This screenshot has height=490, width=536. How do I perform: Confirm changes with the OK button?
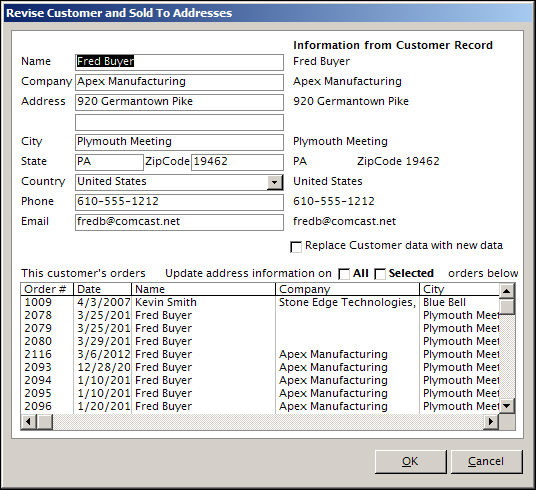(411, 462)
